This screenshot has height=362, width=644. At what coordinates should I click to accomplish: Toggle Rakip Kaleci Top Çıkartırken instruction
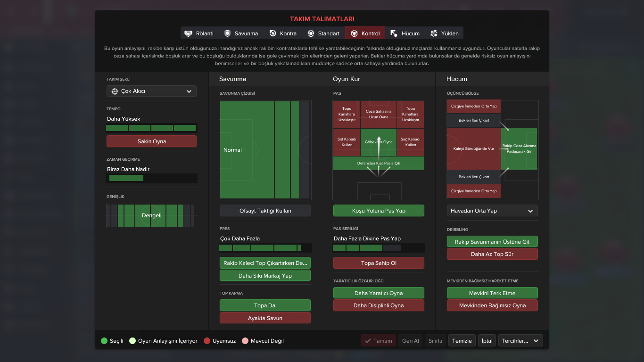tap(265, 263)
